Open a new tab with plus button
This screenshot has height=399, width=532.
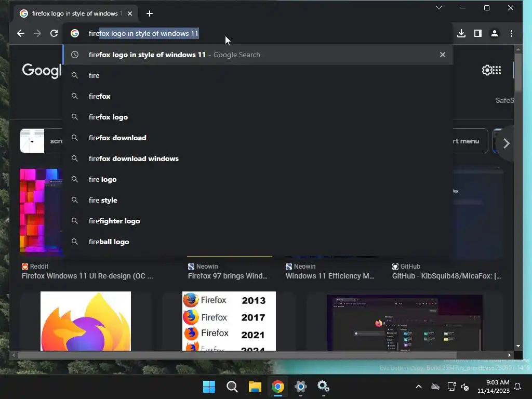point(150,14)
